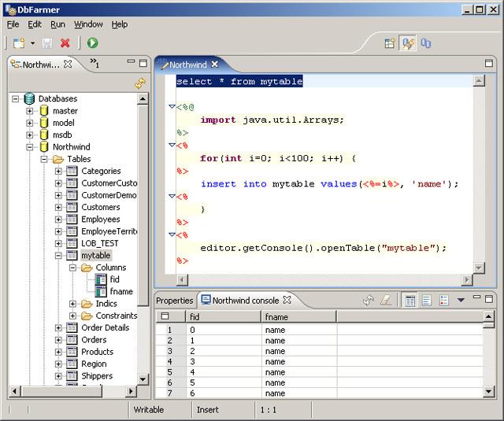Minimize the console panel
This screenshot has height=421, width=504.
coord(476,297)
